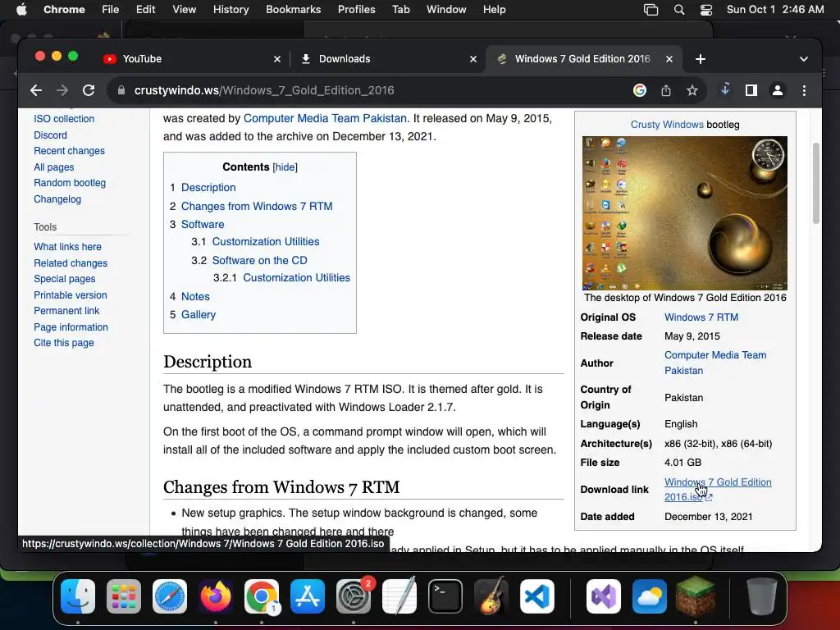
Task: Jump to Description in contents
Action: click(208, 188)
